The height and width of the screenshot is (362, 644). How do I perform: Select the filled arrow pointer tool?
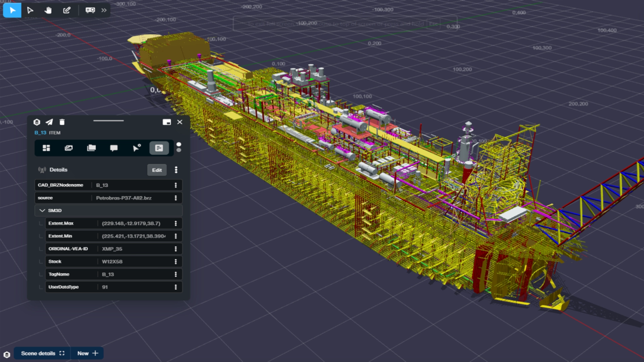click(12, 10)
